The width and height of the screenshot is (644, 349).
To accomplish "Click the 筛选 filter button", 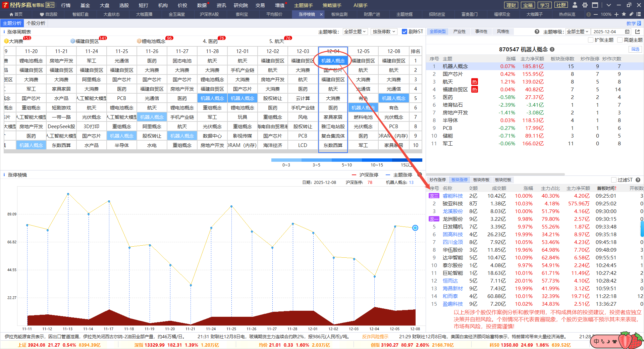I will [635, 49].
